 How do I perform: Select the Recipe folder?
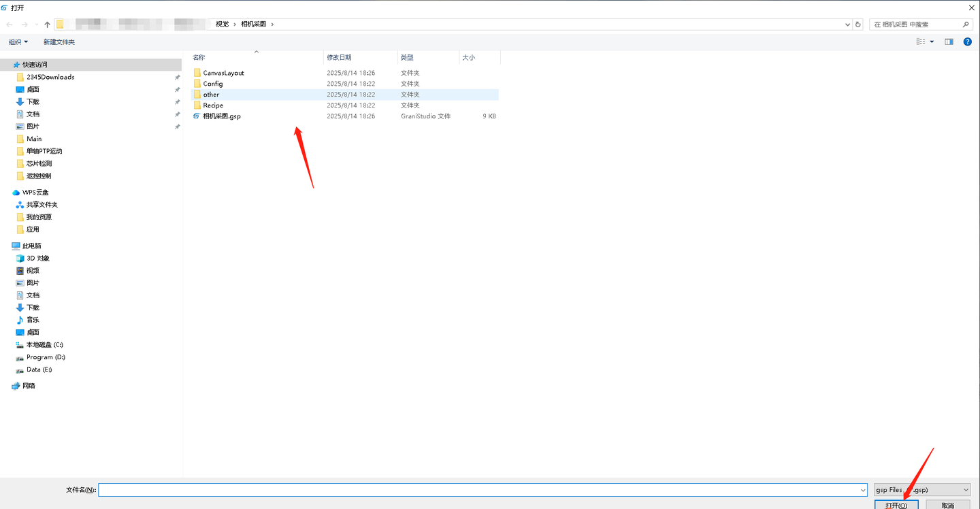coord(213,105)
